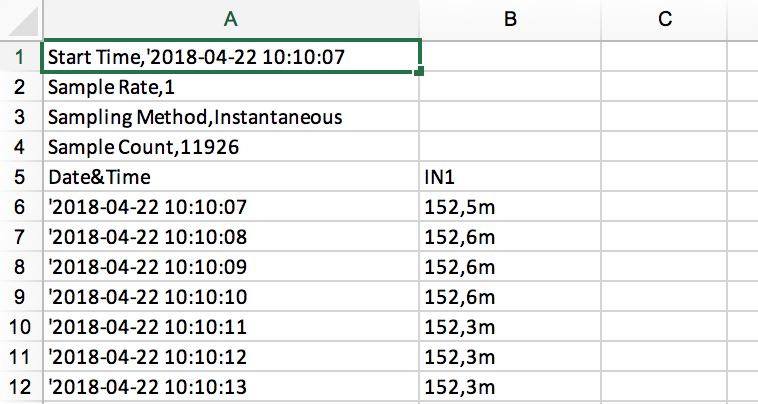Select row 5 header
The width and height of the screenshot is (758, 404).
[20, 177]
